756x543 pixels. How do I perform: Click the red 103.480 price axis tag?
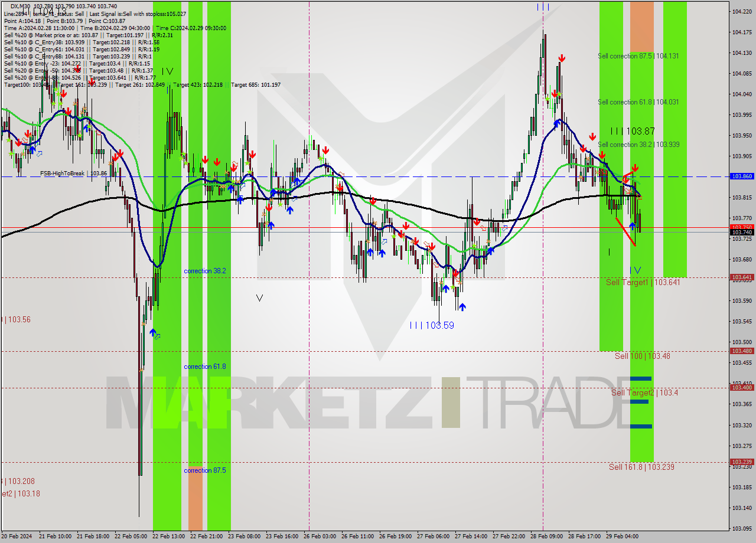tap(742, 351)
